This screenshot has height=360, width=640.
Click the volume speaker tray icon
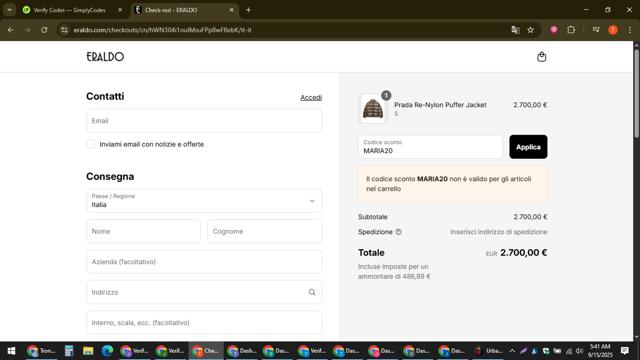(x=579, y=351)
